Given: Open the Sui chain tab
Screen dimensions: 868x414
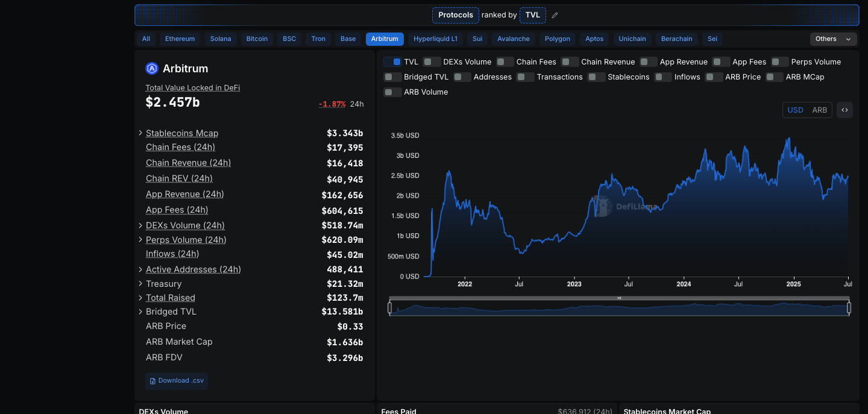Looking at the screenshot, I should [477, 39].
